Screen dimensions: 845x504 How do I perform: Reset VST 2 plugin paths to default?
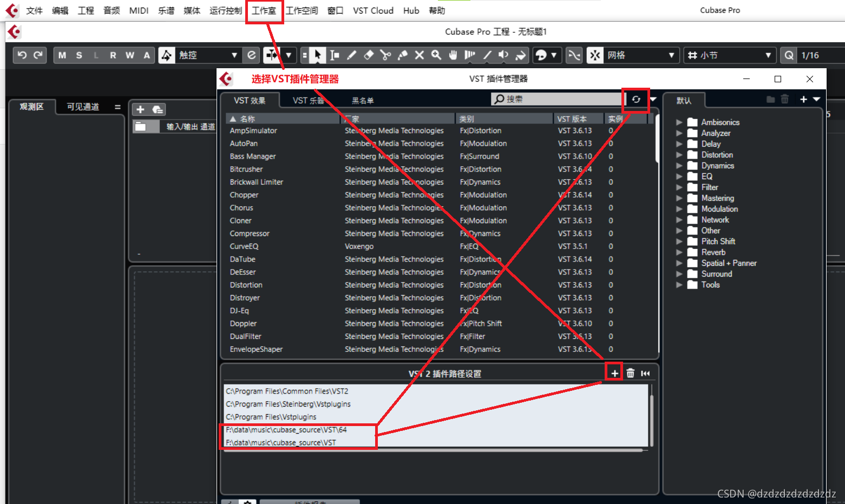tap(645, 373)
